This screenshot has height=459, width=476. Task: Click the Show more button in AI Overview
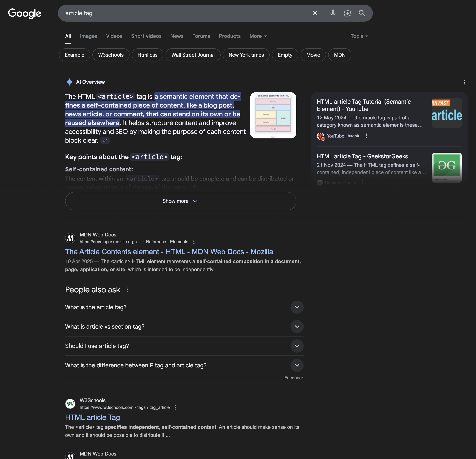point(180,201)
